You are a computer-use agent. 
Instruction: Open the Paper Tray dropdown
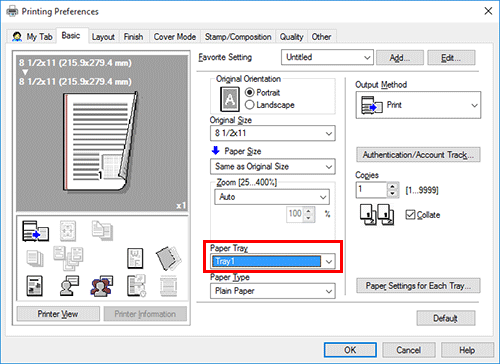(273, 261)
